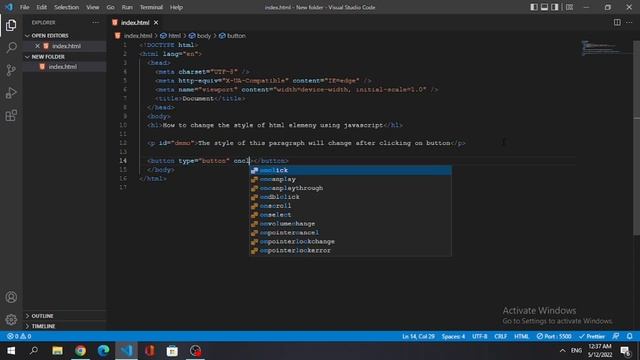Select oncanplaythrough autocomplete suggestion

click(x=351, y=188)
